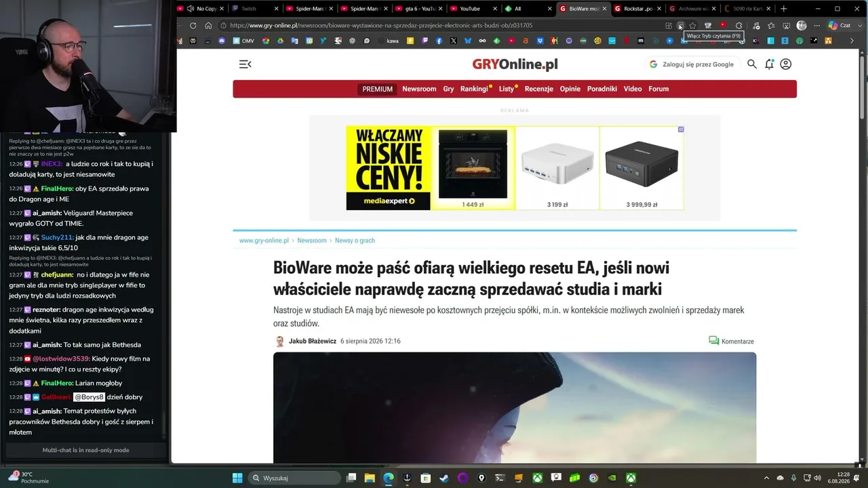Image resolution: width=868 pixels, height=488 pixels.
Task: Click the site search magnifier icon
Action: pyautogui.click(x=752, y=64)
